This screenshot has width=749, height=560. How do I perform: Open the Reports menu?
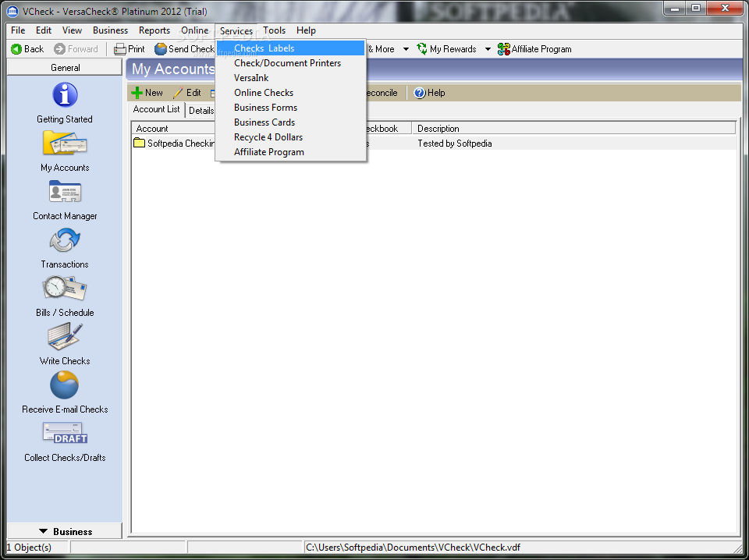coord(154,30)
